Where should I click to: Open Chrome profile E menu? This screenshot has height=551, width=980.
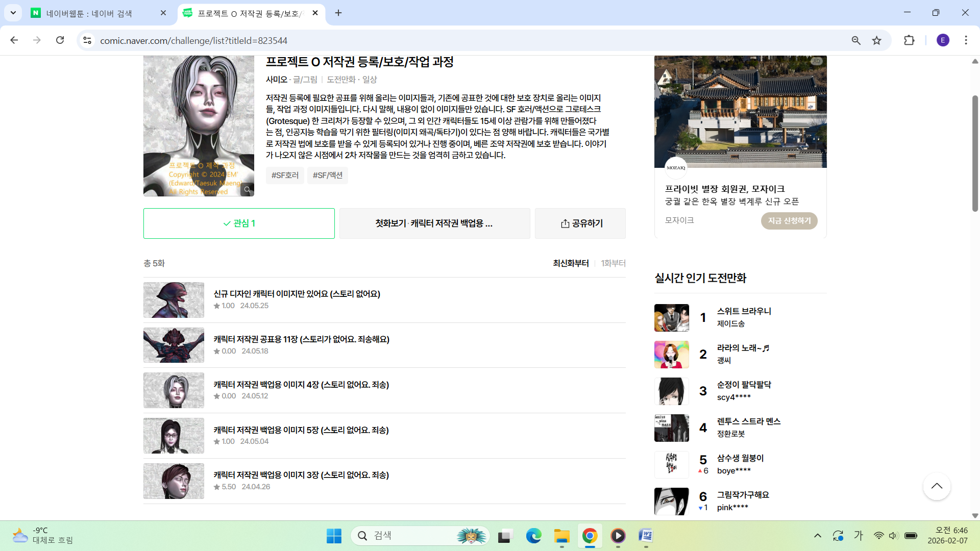[943, 40]
